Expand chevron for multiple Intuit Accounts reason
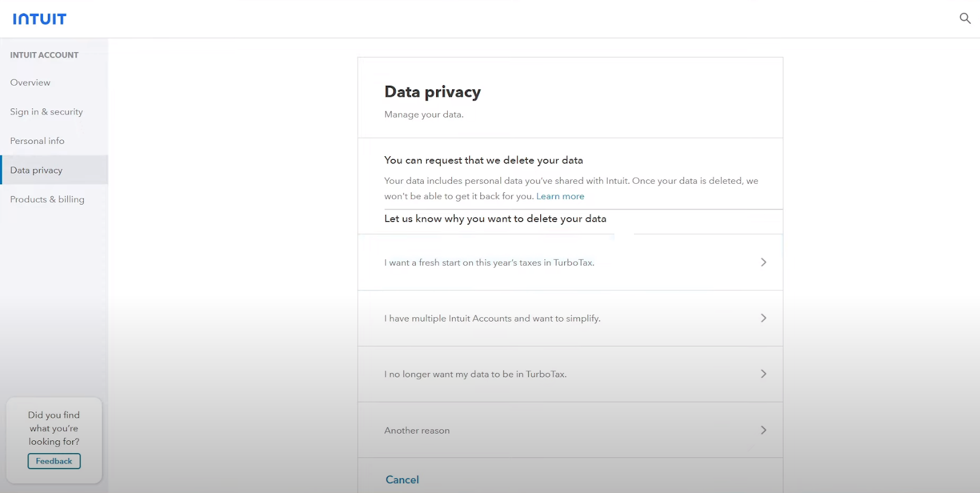This screenshot has height=493, width=980. tap(763, 318)
